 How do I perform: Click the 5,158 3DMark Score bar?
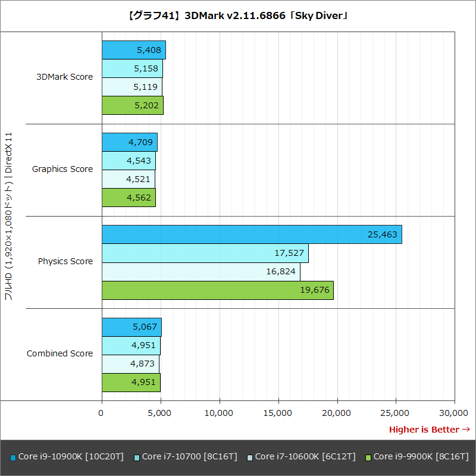point(132,68)
